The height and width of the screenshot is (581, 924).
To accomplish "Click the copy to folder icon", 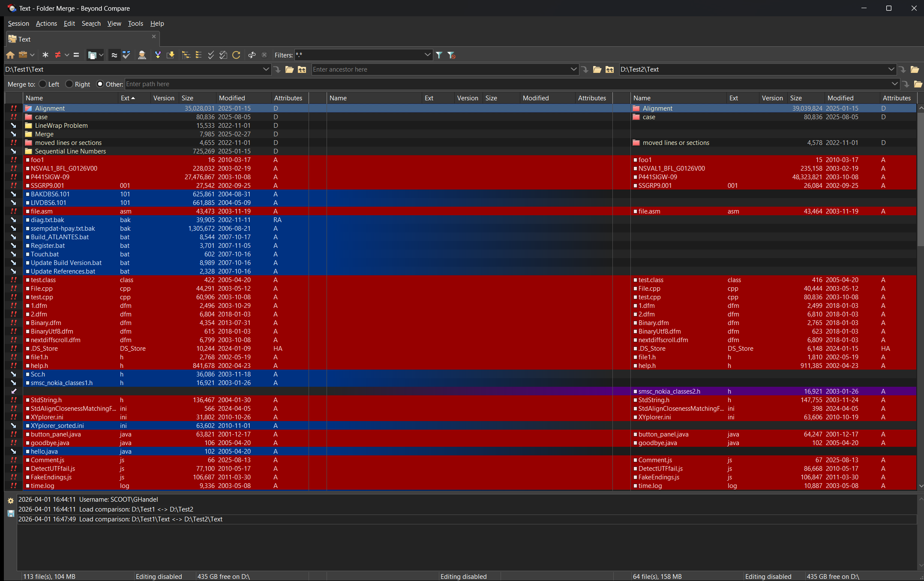I will coord(171,55).
